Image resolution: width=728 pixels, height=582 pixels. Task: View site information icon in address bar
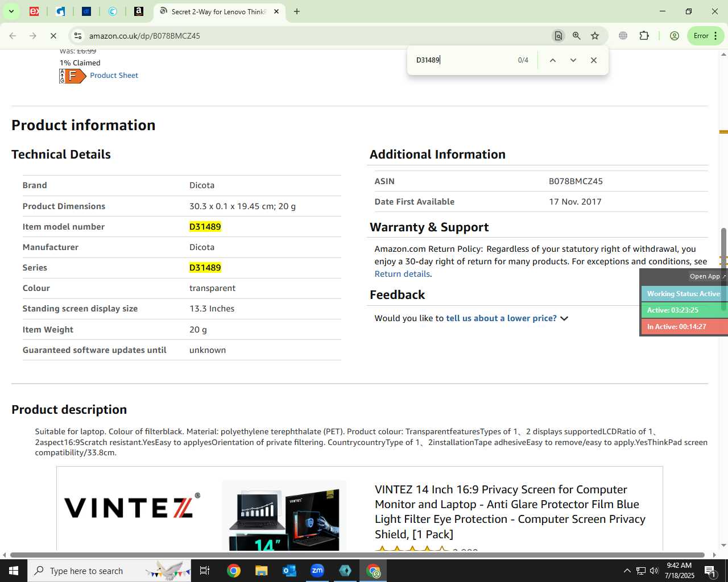[x=77, y=36]
